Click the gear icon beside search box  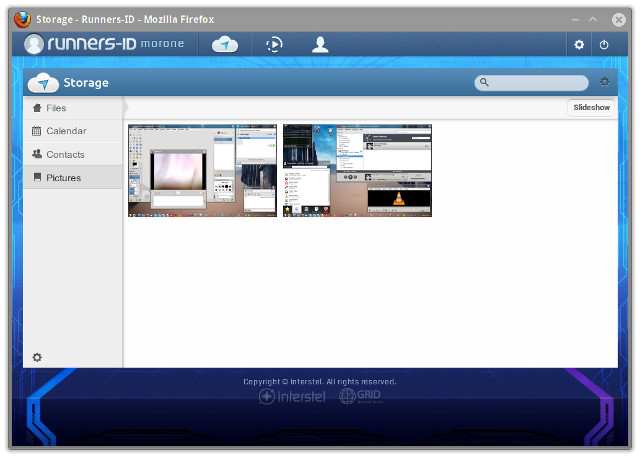604,83
